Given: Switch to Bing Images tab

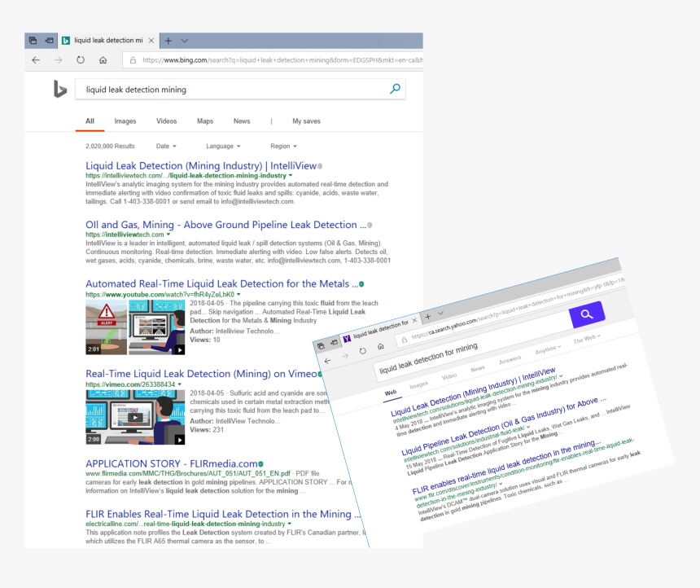Looking at the screenshot, I should (125, 121).
